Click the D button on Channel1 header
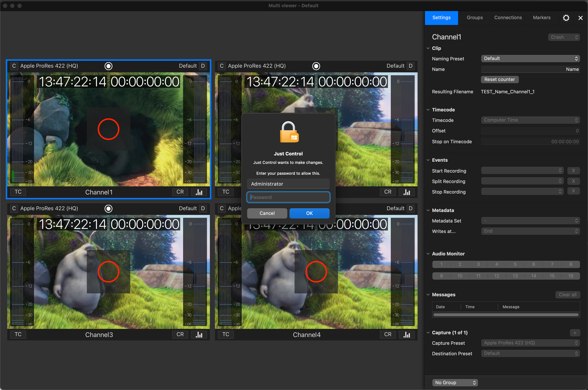The image size is (588, 390). 203,66
